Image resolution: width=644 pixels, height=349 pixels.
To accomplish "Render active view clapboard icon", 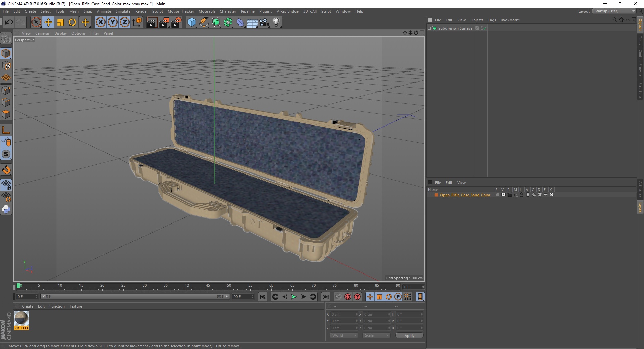I will [x=152, y=22].
